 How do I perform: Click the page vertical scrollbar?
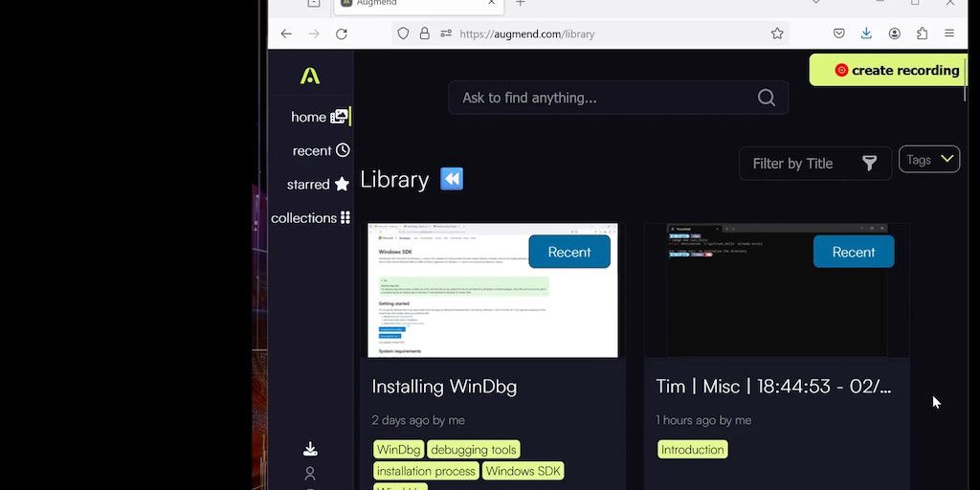tap(966, 81)
